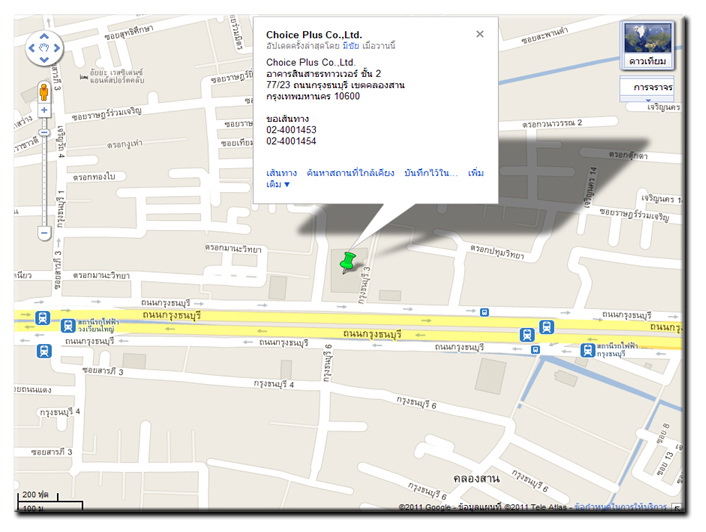706x532 pixels.
Task: Click ค้นหาสถานที่ใกล้เคียง search nearby link
Action: [350, 173]
